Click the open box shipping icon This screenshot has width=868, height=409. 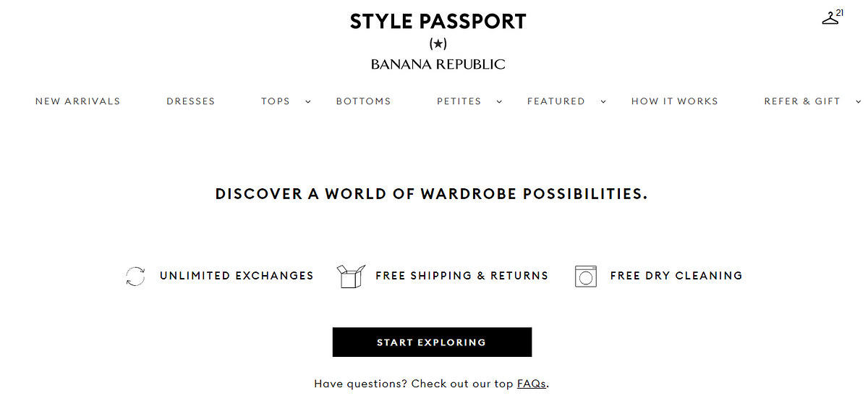[x=352, y=276]
